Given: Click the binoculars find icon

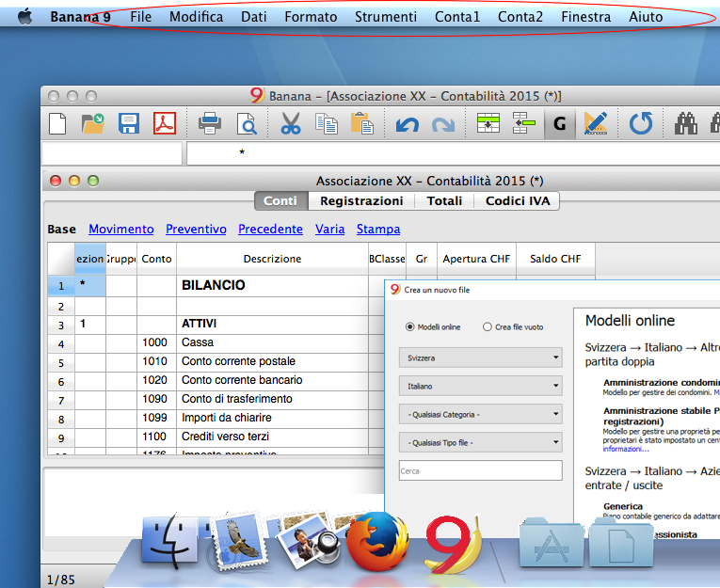Looking at the screenshot, I should tap(685, 123).
